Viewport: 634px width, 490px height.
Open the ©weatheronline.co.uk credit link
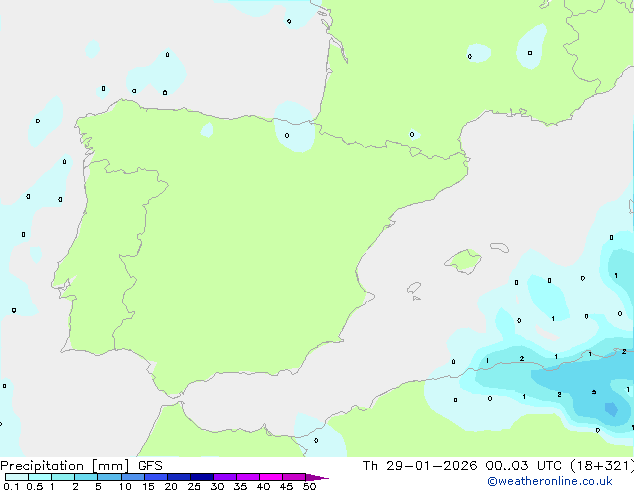coord(549,481)
